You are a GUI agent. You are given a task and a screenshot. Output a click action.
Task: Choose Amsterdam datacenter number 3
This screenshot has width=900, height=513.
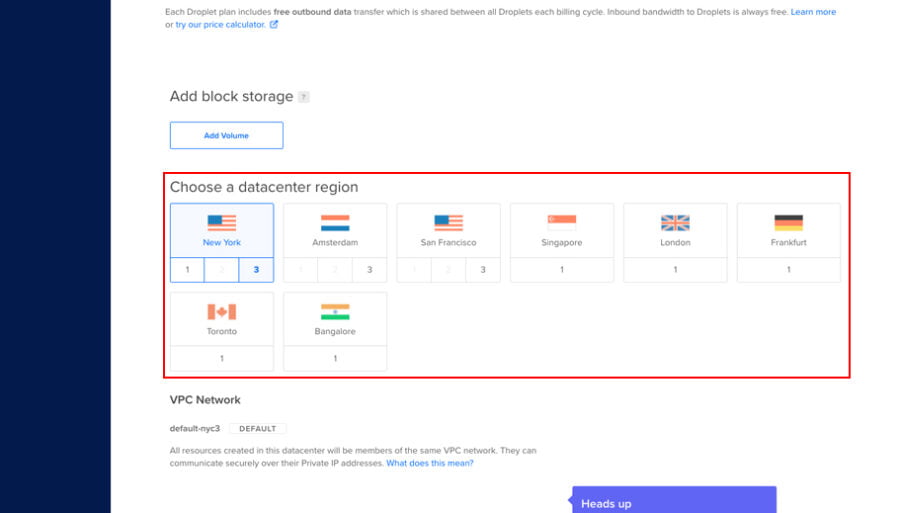click(369, 270)
